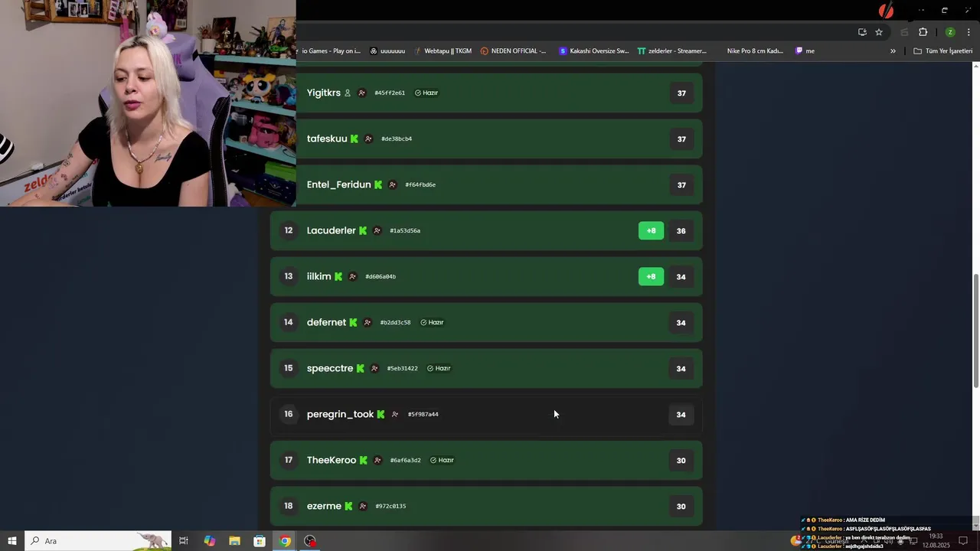
Task: Click the Kick icon beside defernet
Action: click(x=353, y=322)
